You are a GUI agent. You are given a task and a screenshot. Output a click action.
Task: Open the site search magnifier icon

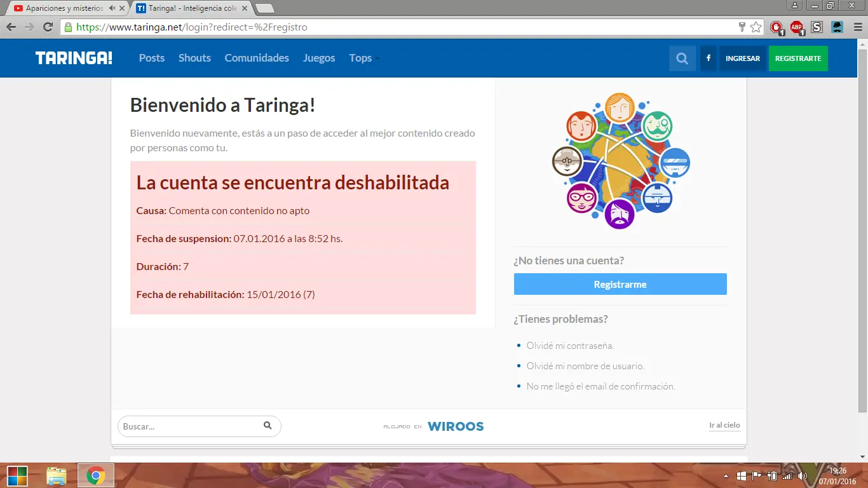[682, 58]
